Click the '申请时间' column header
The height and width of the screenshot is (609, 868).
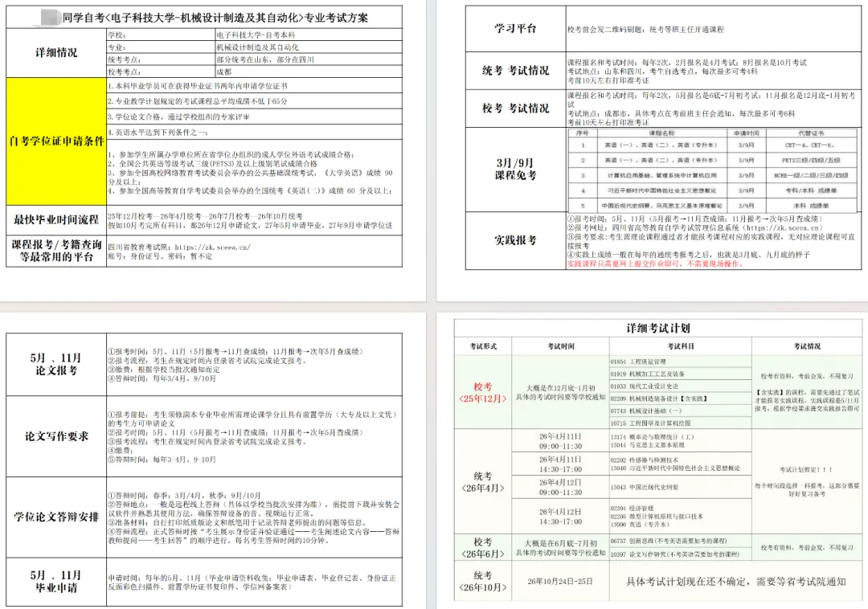(x=746, y=133)
